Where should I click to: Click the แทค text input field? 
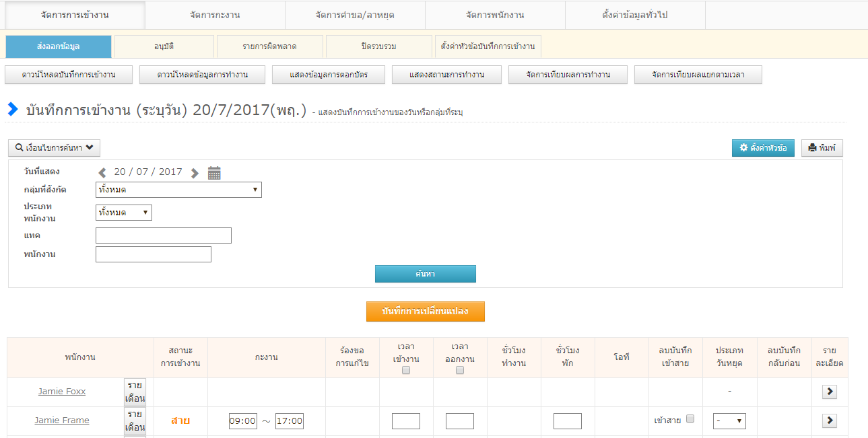tap(164, 235)
